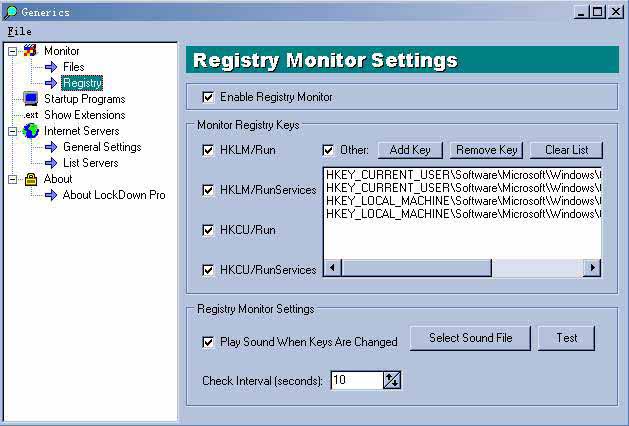Image resolution: width=629 pixels, height=426 pixels.
Task: Click the arrow icon beside Files
Action: point(50,67)
